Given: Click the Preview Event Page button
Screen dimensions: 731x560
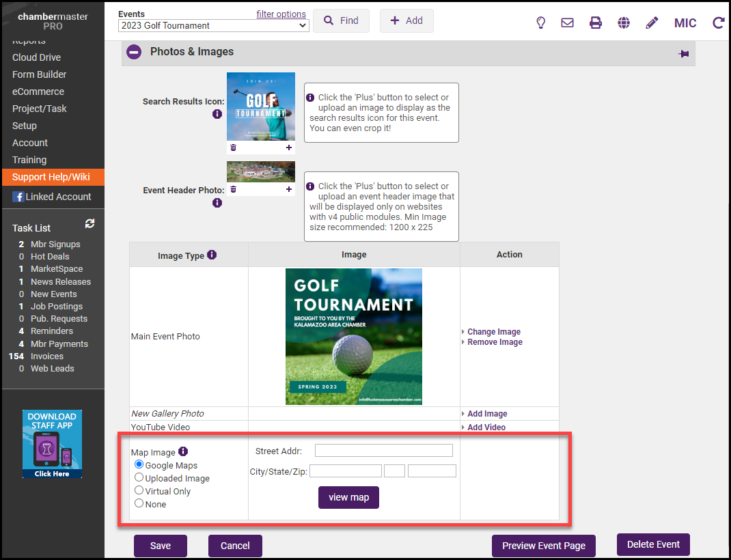Looking at the screenshot, I should pyautogui.click(x=543, y=546).
